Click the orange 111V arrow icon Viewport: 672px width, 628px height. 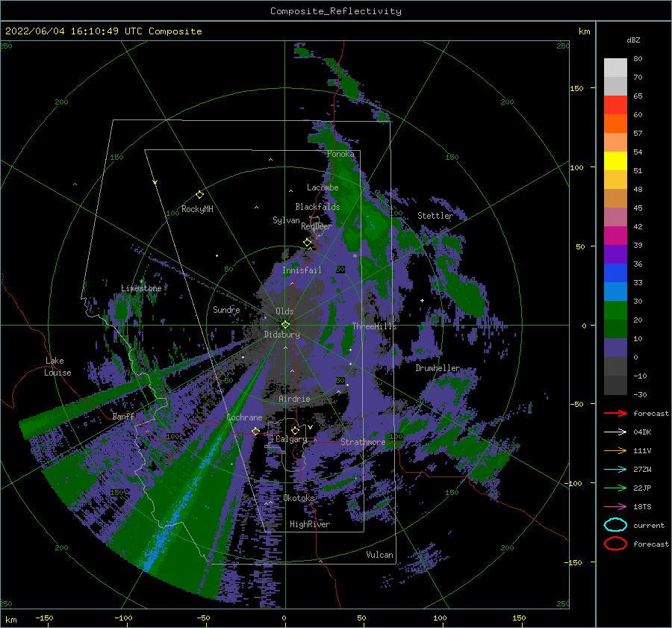[x=615, y=450]
